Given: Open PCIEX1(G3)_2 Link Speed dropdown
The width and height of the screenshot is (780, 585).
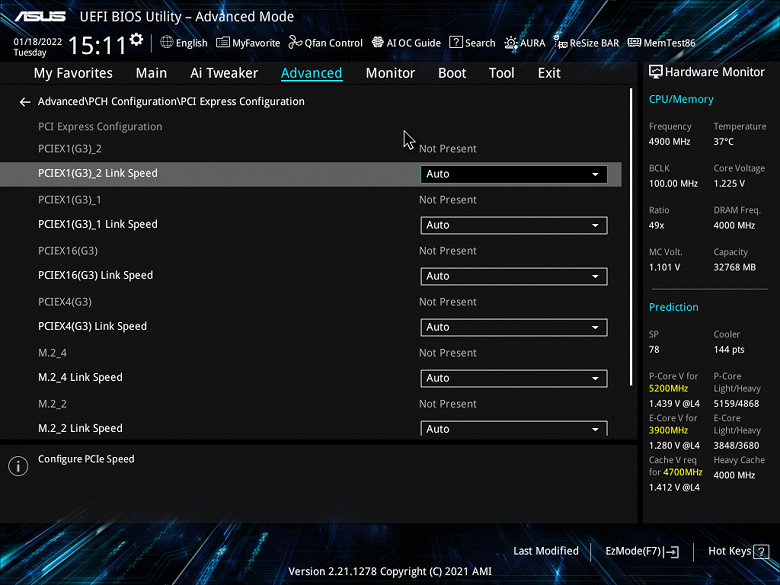Looking at the screenshot, I should pyautogui.click(x=514, y=174).
